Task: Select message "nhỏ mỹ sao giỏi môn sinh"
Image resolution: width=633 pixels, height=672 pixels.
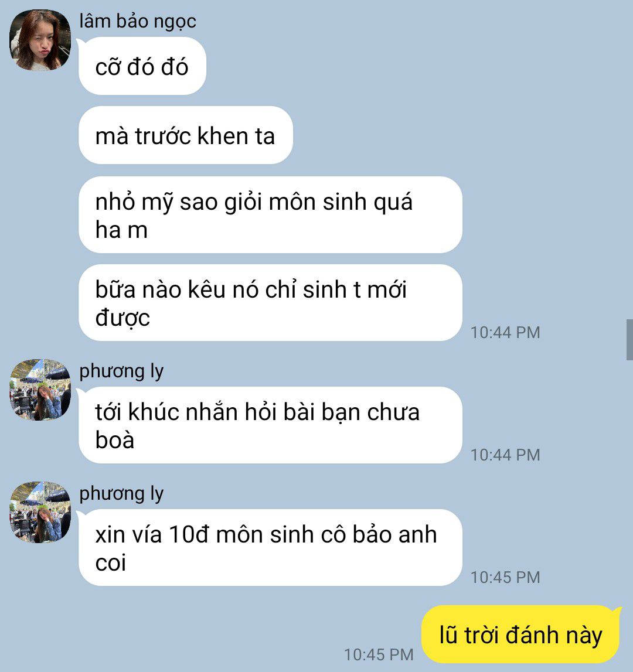Action: click(271, 214)
